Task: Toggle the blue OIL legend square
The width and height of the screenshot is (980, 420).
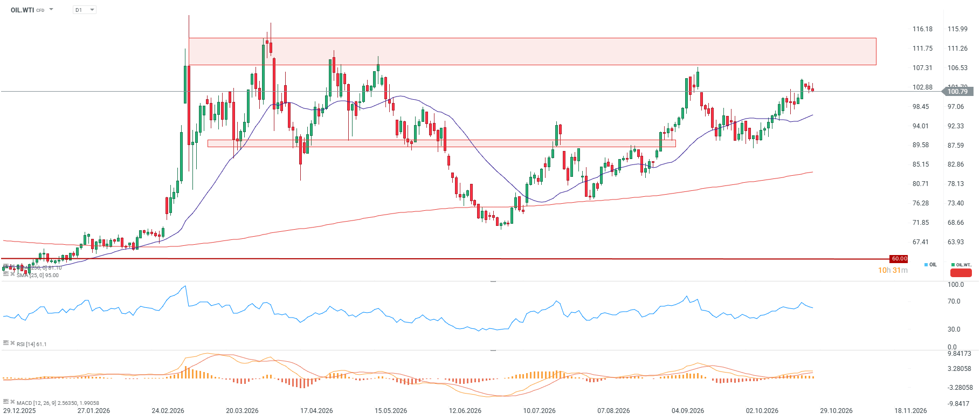Action: pyautogui.click(x=926, y=265)
